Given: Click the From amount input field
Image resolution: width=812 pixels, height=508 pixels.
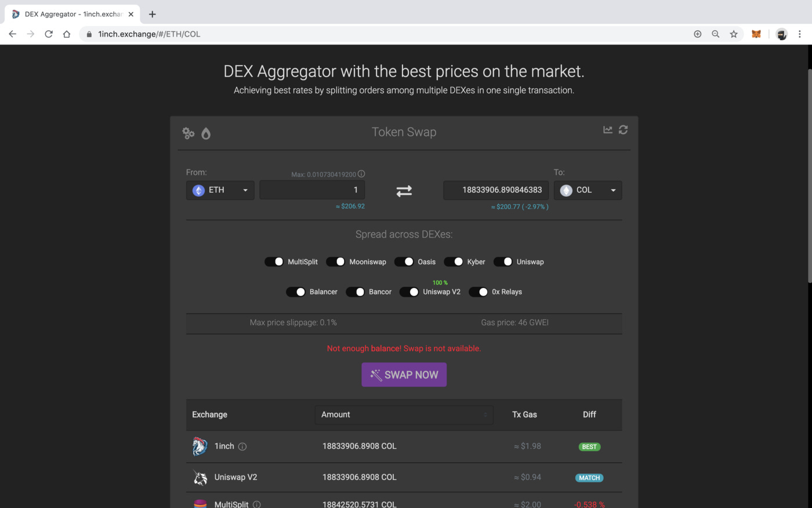Looking at the screenshot, I should click(x=312, y=190).
